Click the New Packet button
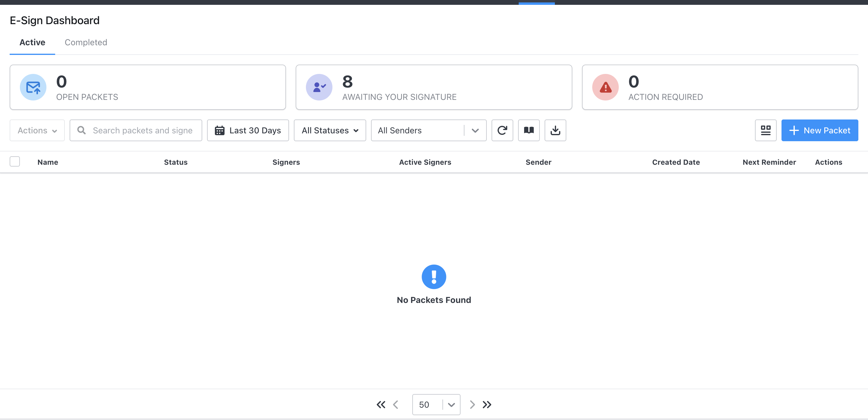Viewport: 868px width, 420px height. (820, 130)
